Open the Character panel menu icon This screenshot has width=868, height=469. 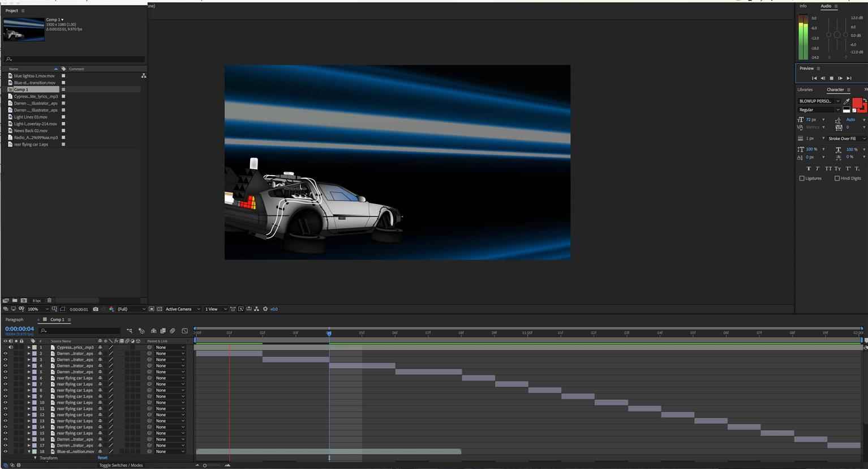point(849,89)
